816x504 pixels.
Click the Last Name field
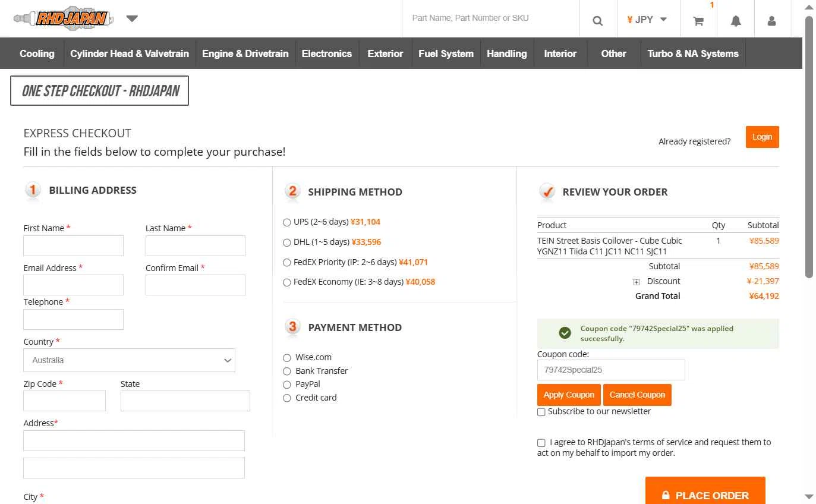pos(196,245)
